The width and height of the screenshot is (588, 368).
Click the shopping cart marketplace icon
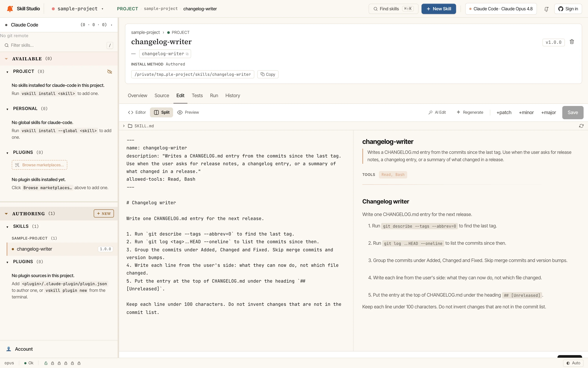(17, 165)
